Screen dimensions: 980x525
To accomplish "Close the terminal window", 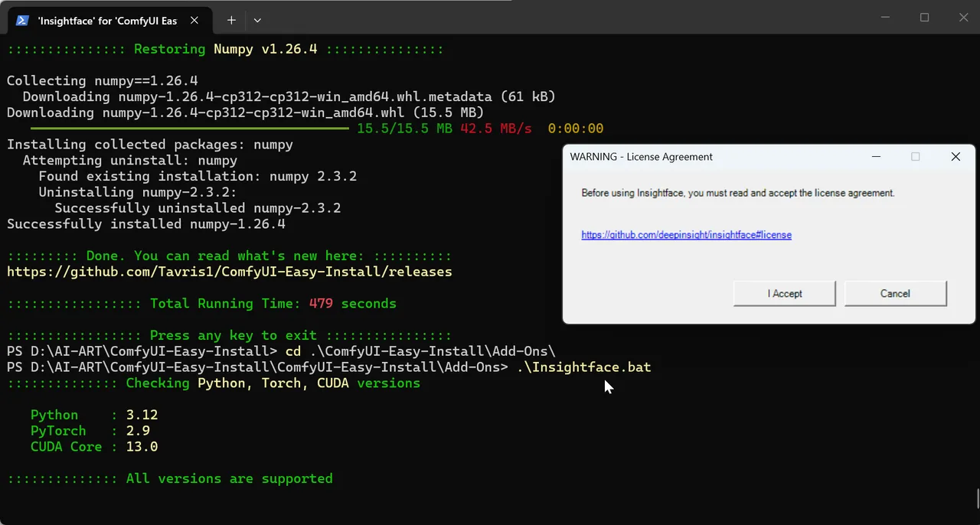I will [963, 17].
